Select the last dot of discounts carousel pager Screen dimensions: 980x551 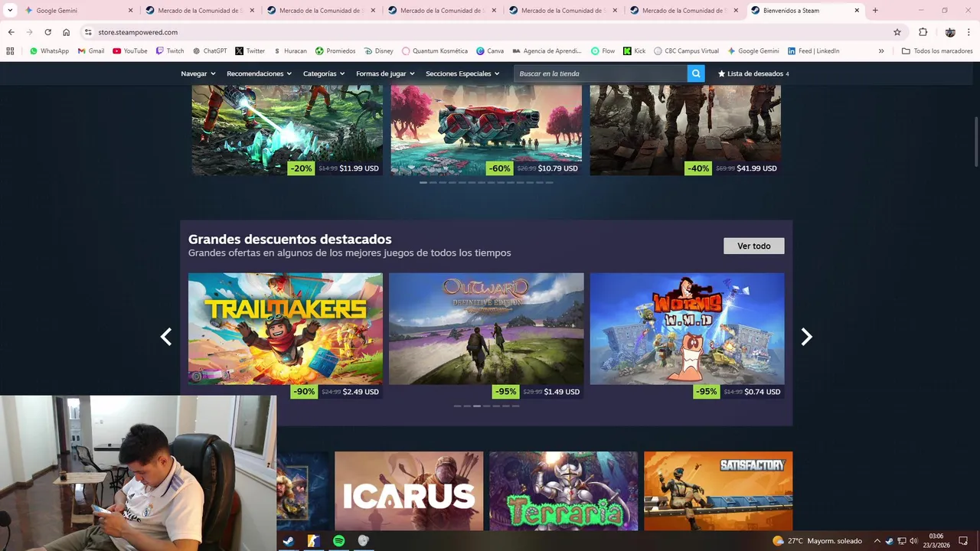(515, 406)
